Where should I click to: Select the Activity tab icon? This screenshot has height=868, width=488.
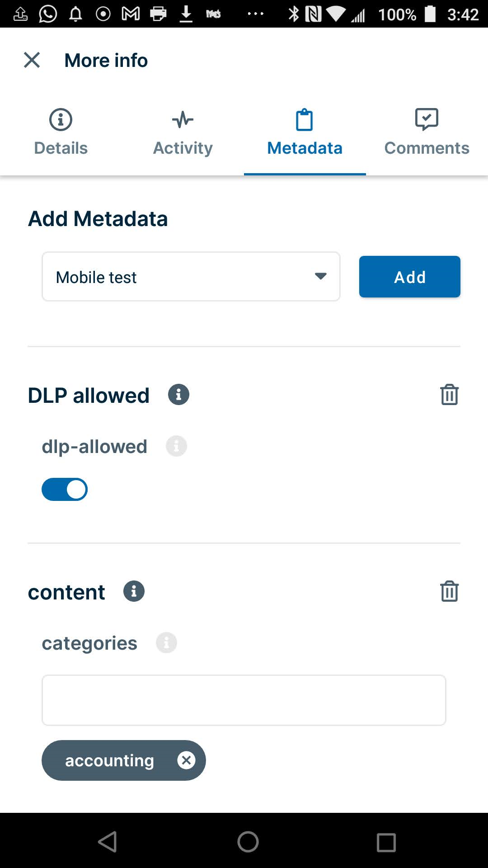[183, 119]
